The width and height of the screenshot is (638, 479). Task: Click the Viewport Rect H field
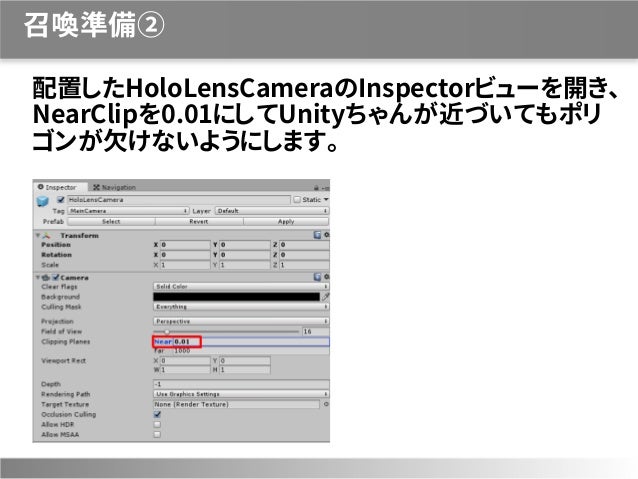click(245, 370)
